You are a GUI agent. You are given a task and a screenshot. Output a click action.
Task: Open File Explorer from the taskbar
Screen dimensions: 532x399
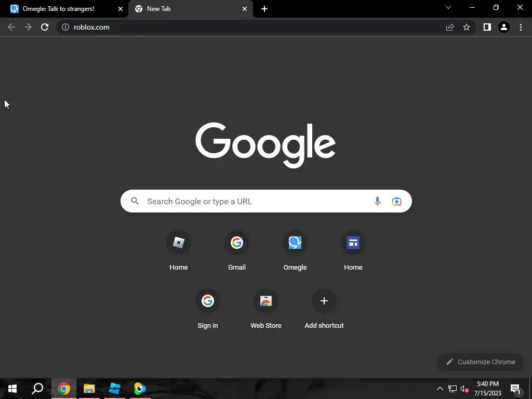click(x=89, y=389)
